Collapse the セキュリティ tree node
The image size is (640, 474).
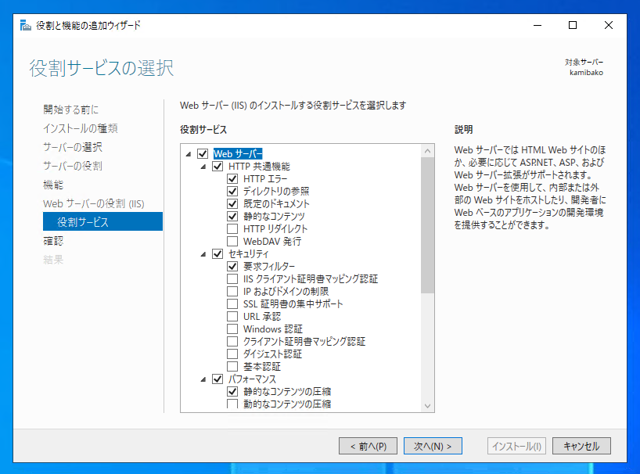[203, 255]
